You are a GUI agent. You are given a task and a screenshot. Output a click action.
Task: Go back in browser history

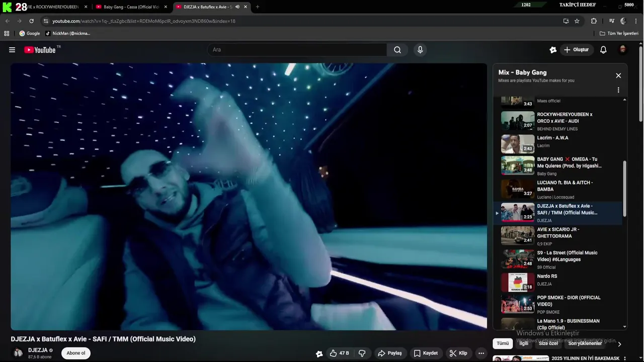click(x=7, y=21)
